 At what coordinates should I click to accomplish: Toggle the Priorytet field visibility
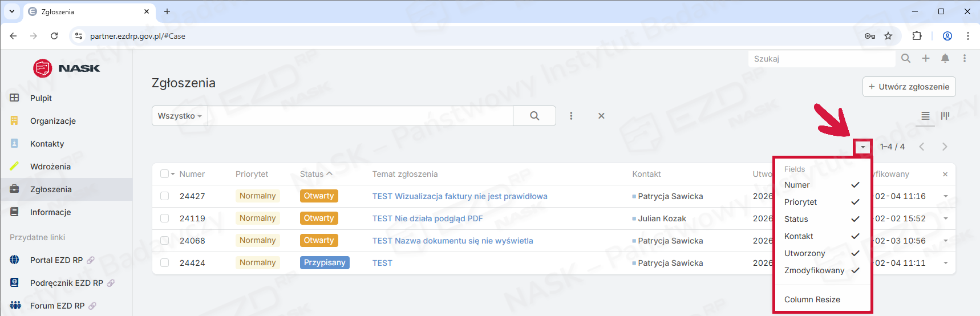pos(821,202)
